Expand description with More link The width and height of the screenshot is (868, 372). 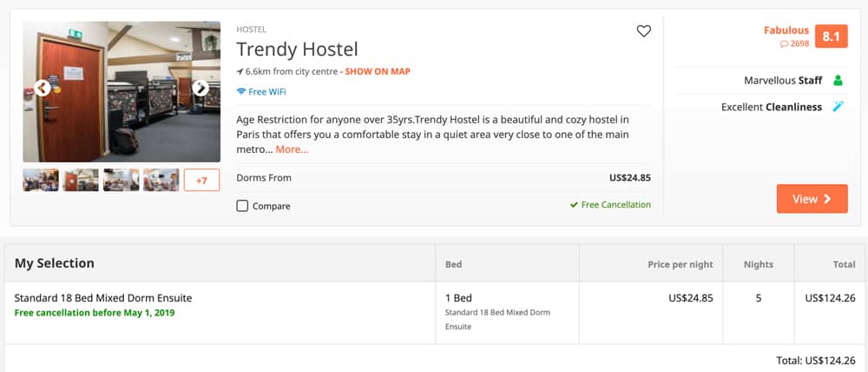click(292, 149)
